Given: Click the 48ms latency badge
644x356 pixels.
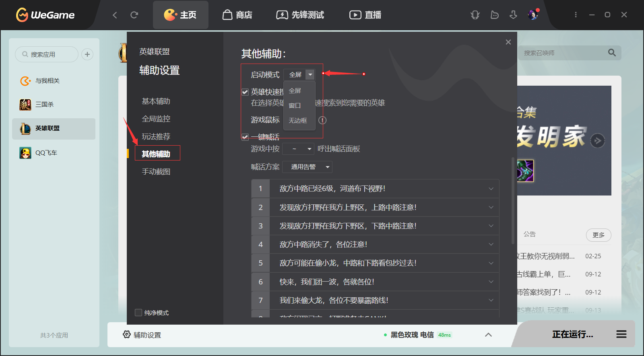Looking at the screenshot, I should click(445, 335).
